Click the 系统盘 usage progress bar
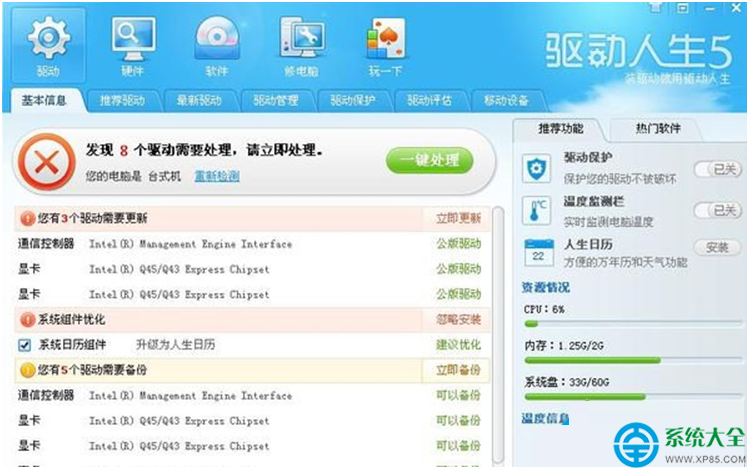This screenshot has height=470, width=748. click(x=633, y=397)
